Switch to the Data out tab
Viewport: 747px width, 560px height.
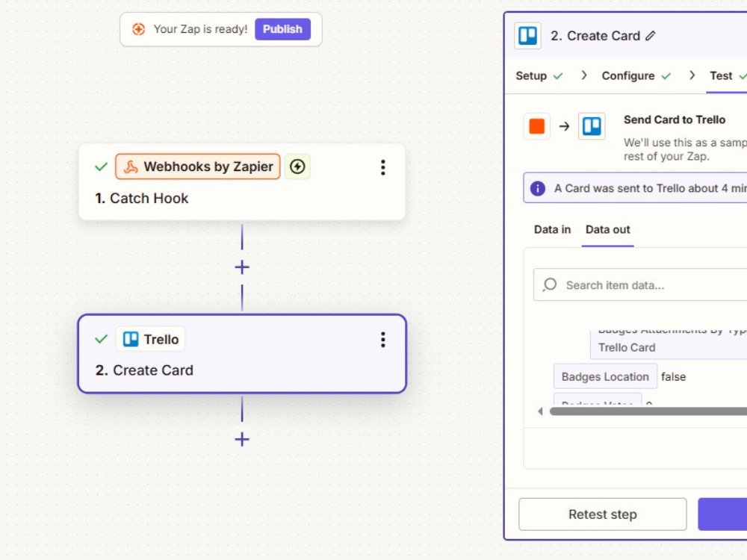tap(608, 229)
